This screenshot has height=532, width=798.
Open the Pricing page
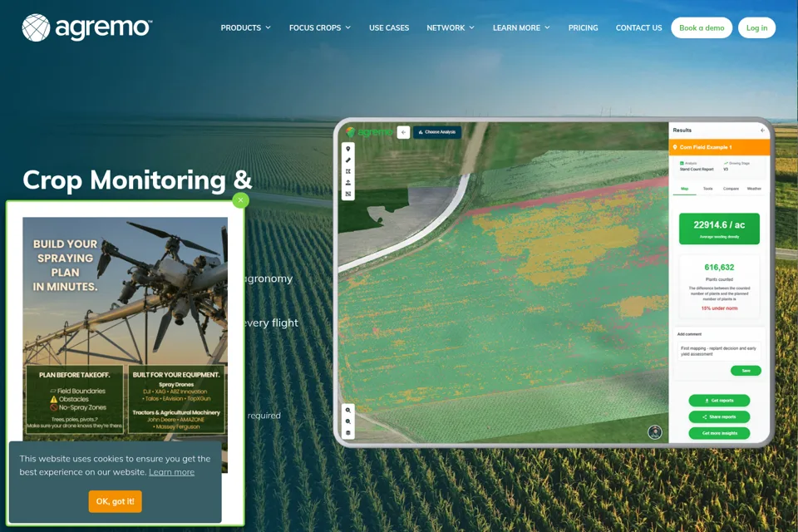pos(584,27)
